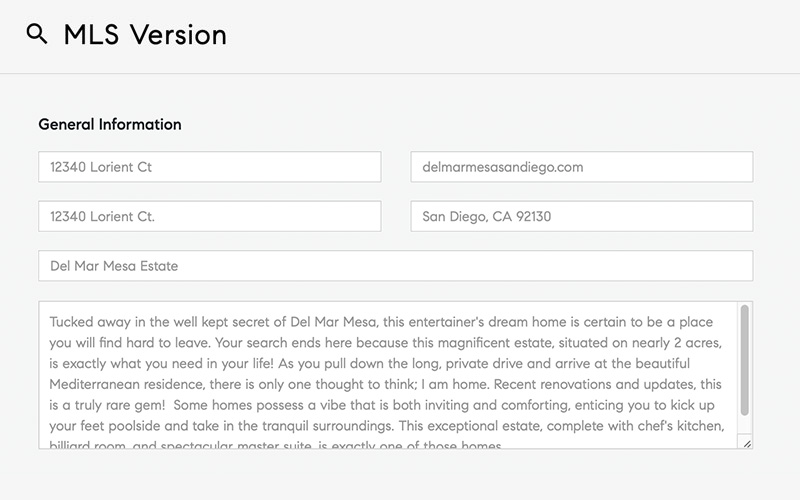800x500 pixels.
Task: Focus the delmarmesasandiego.com website field
Action: click(x=581, y=167)
